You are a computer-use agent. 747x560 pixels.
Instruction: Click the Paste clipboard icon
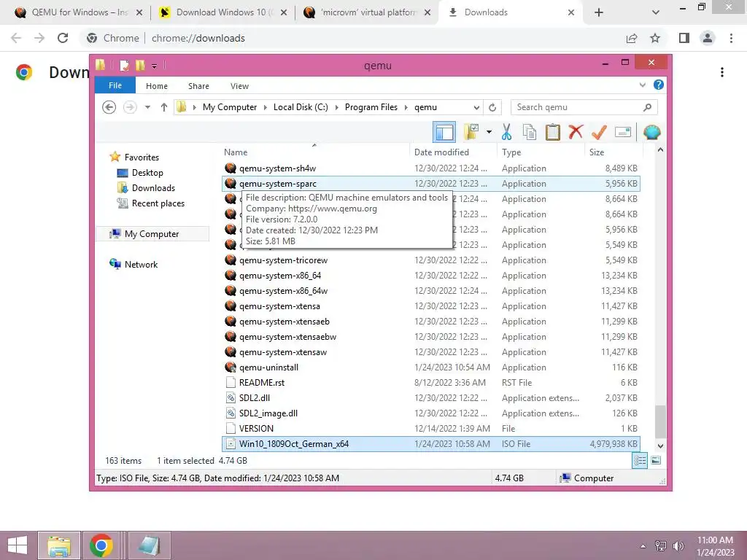[x=553, y=132]
